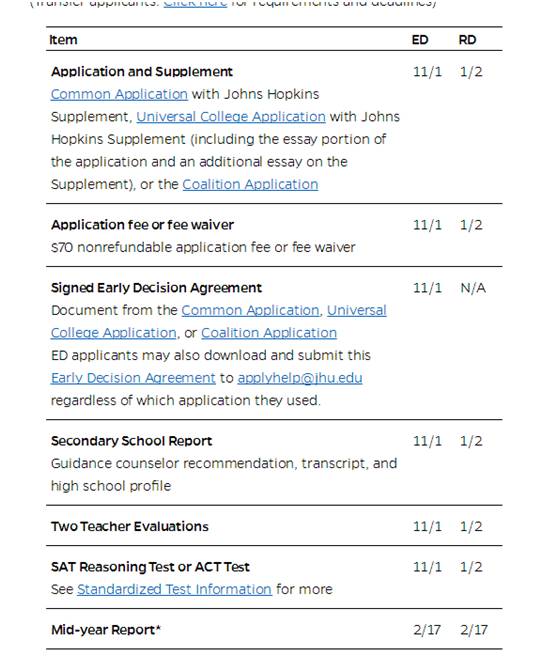Viewport: 558px width, 658px height.
Task: Click the N/A value in RD column
Action: point(473,288)
